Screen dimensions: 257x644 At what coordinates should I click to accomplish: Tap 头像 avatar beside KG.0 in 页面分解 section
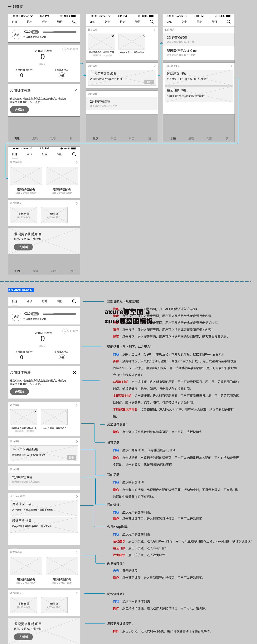(17, 316)
